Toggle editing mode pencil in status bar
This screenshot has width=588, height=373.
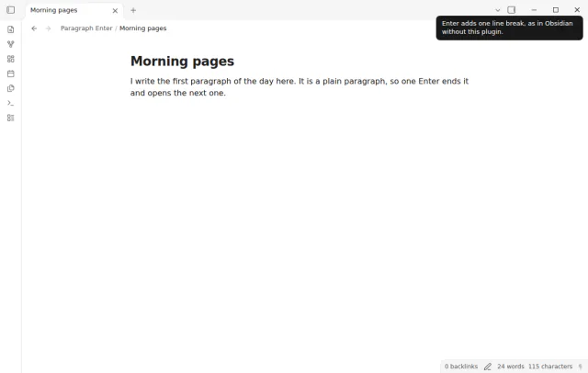tap(488, 367)
